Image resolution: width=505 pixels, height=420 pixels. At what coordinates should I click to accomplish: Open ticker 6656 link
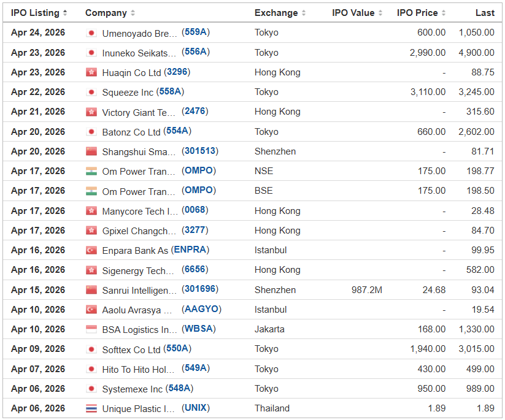(x=195, y=269)
